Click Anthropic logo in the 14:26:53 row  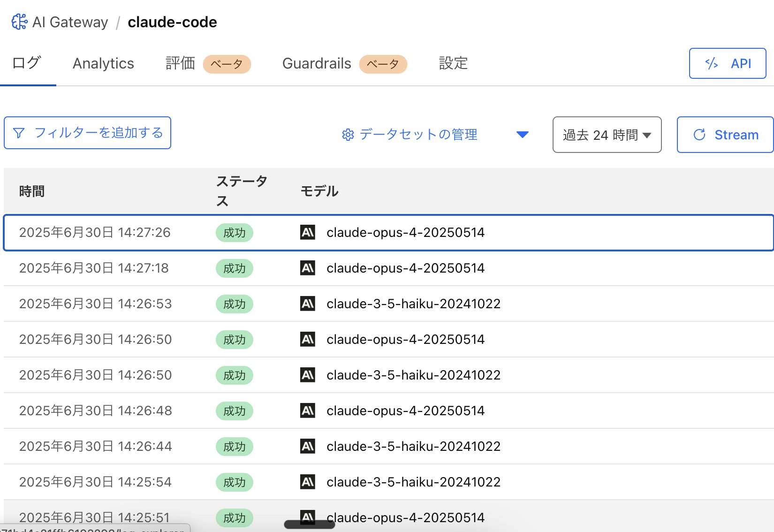tap(308, 304)
